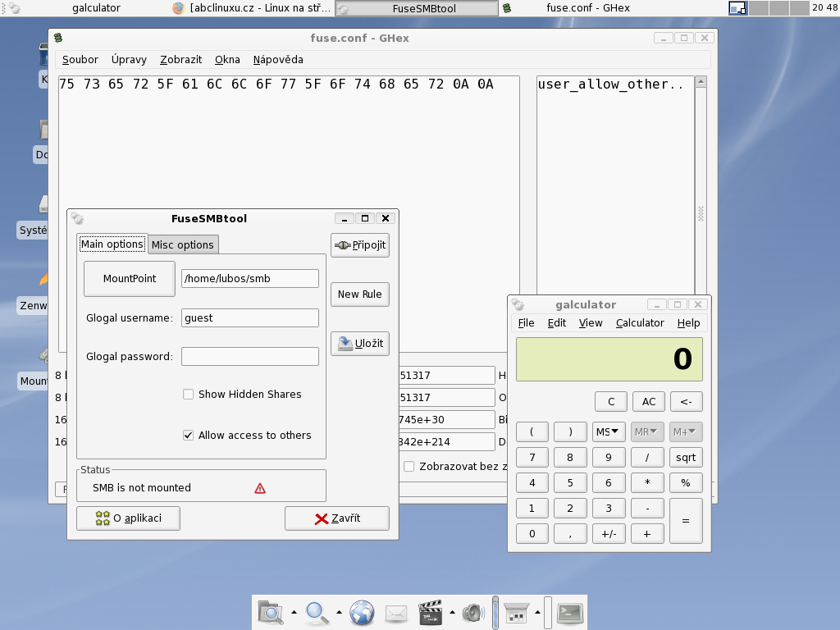Toggle the Zobrazovat bez checkbox in GHex

[409, 466]
